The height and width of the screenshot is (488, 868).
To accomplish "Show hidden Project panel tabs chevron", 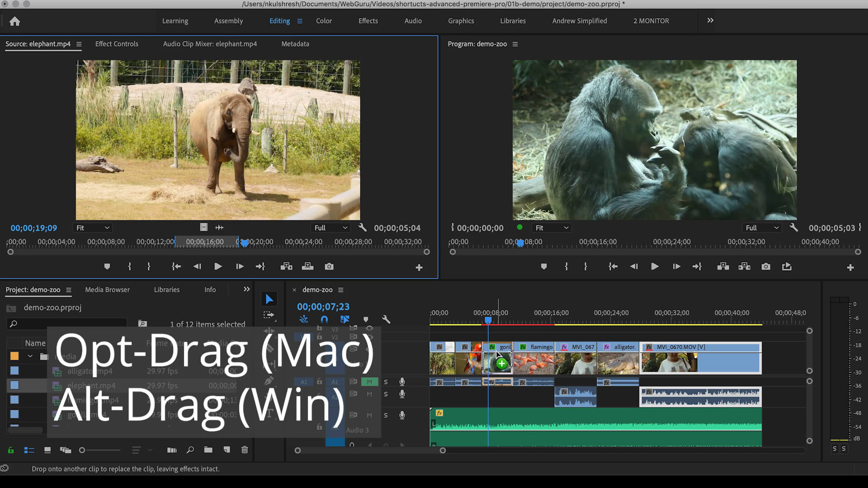I will (x=246, y=289).
